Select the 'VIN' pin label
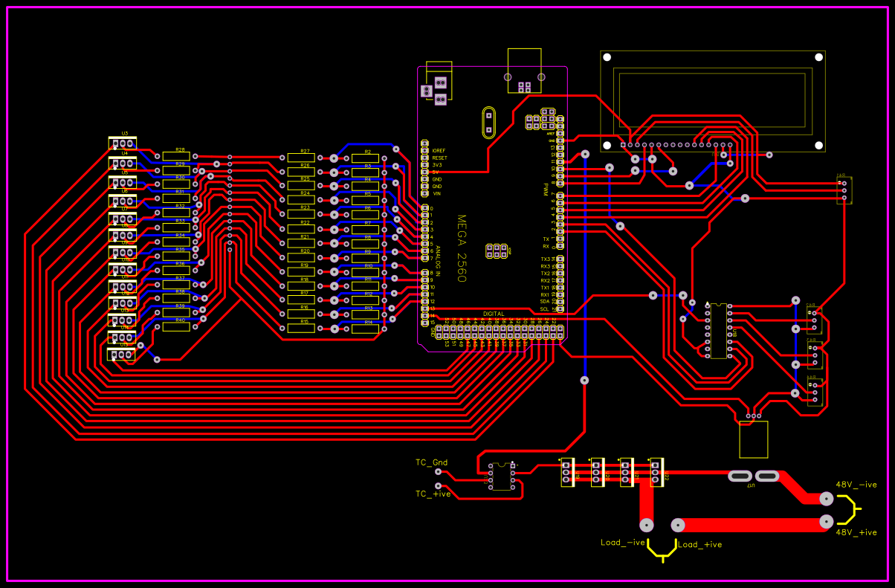 [x=437, y=193]
